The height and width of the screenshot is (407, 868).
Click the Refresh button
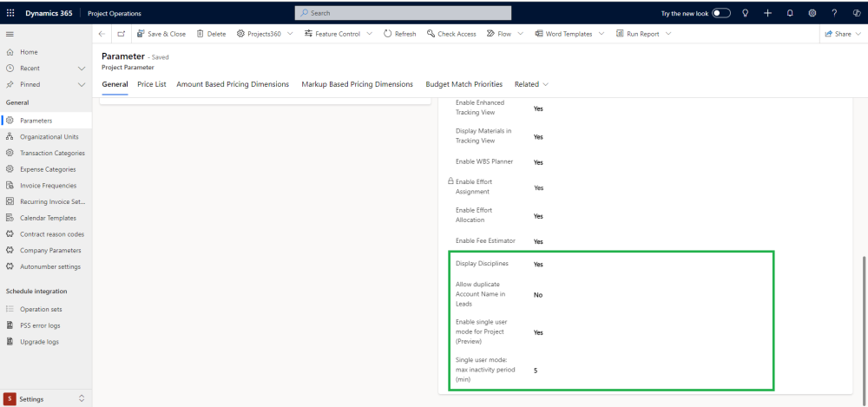click(x=398, y=34)
